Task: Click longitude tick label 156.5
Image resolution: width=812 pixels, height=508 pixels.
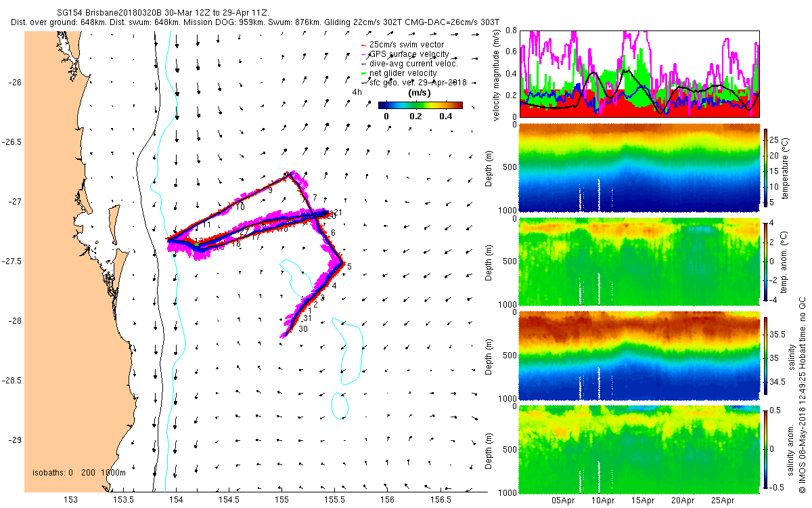Action: [440, 500]
